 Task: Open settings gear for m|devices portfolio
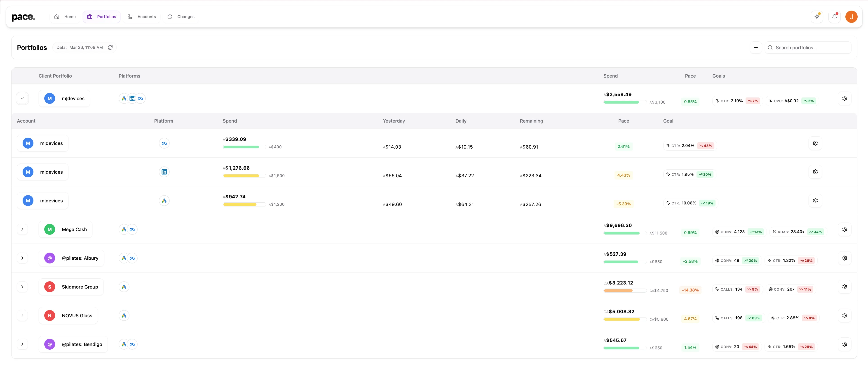pos(845,99)
